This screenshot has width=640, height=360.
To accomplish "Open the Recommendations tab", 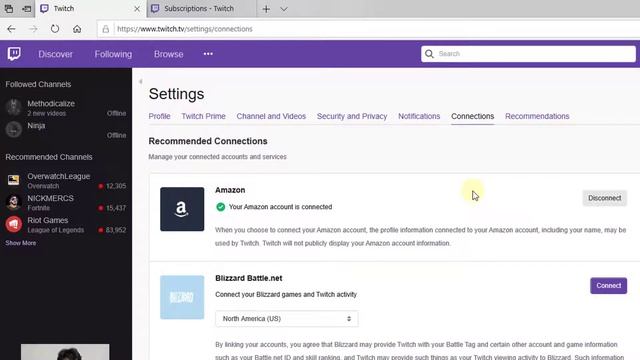I will pos(537,116).
